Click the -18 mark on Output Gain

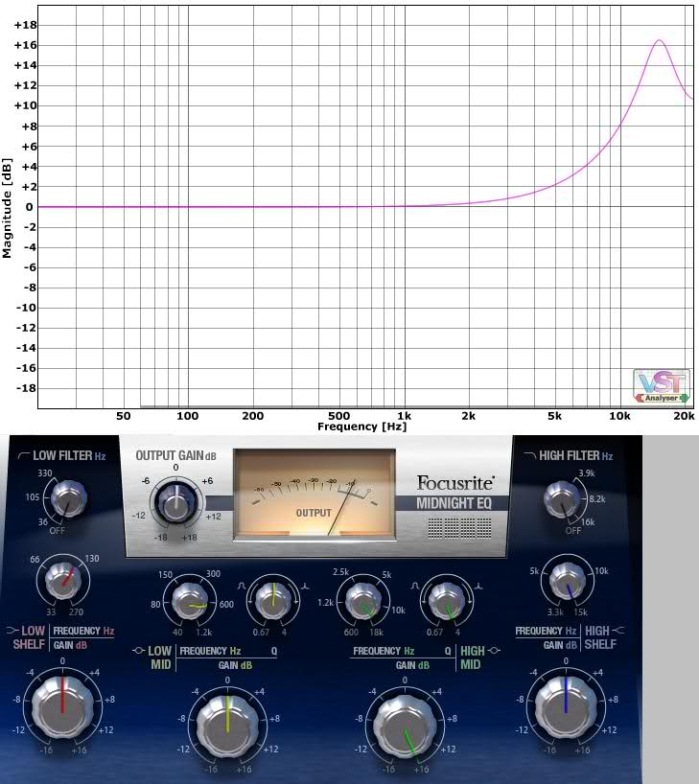161,538
